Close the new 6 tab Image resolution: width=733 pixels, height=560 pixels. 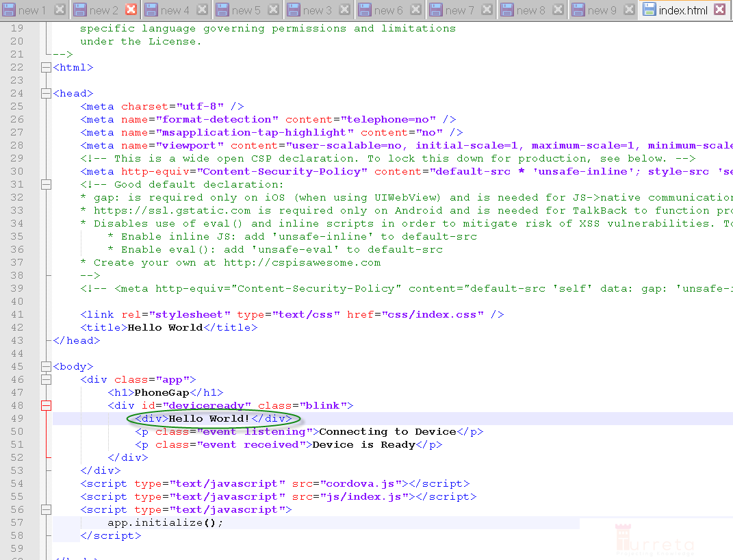click(415, 10)
